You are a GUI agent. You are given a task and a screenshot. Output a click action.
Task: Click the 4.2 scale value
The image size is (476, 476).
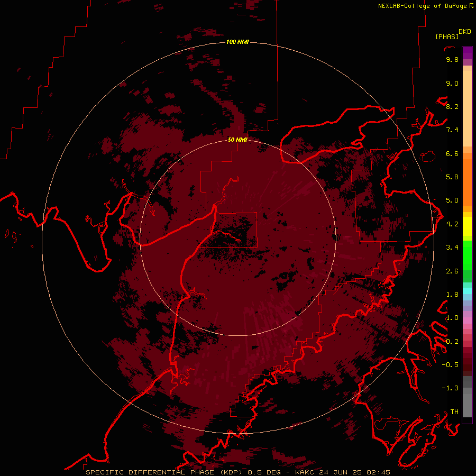pos(452,224)
